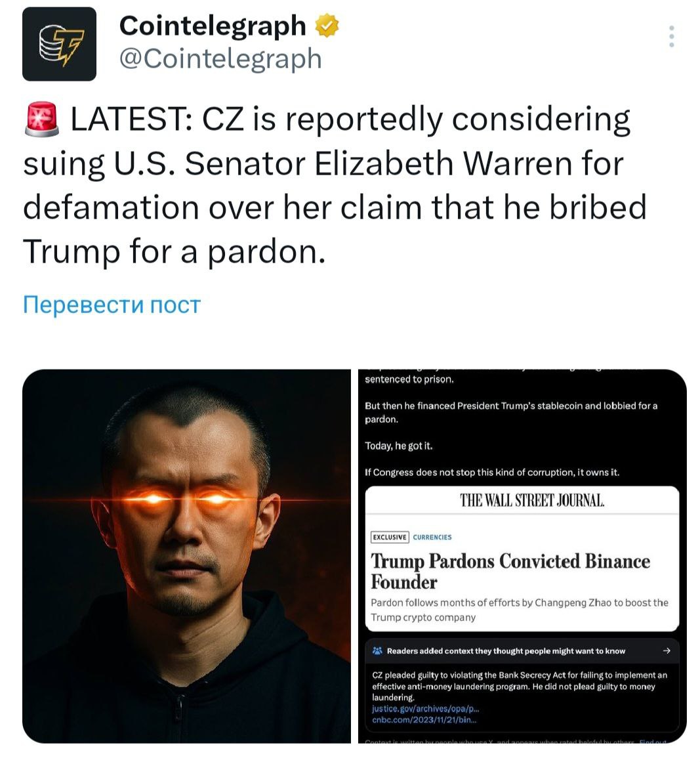Click the Перевести пост translate link

coord(112,305)
